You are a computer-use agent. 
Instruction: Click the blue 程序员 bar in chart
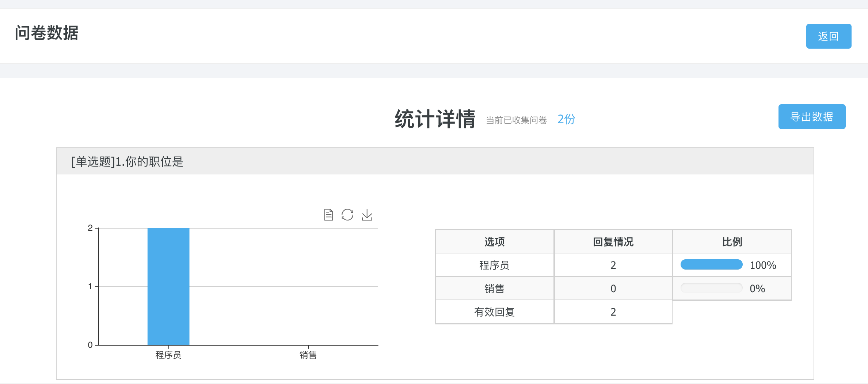pos(168,286)
